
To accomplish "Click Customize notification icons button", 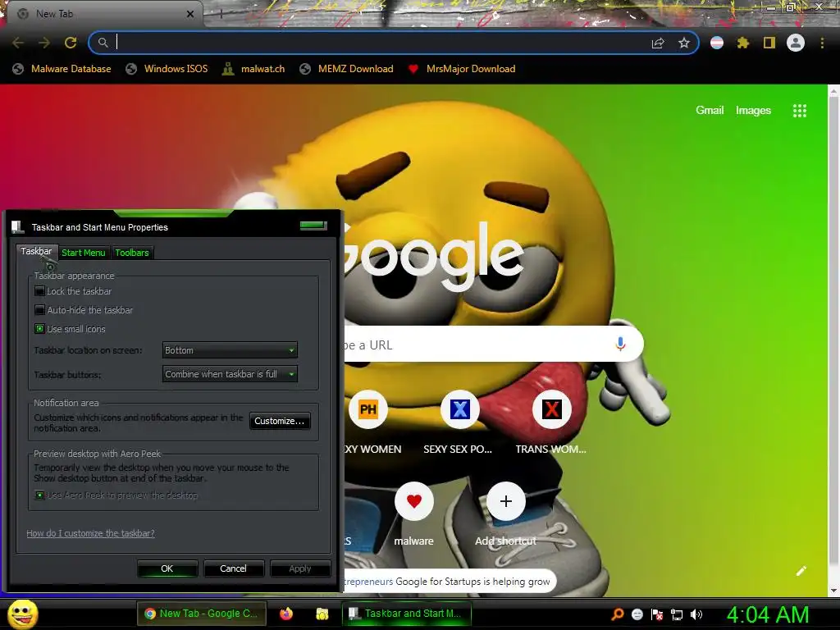I will tap(280, 421).
